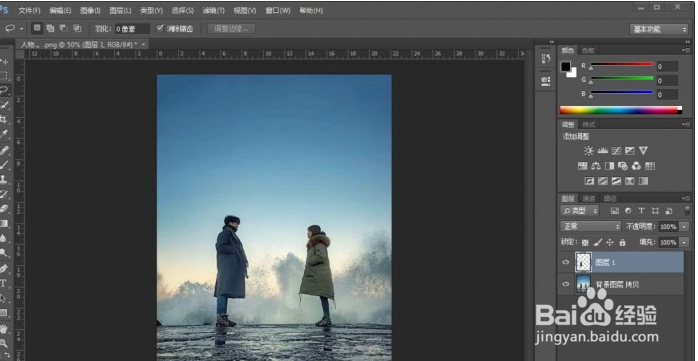The image size is (698, 361).
Task: Open the fill 100% slider arrow
Action: click(x=685, y=243)
